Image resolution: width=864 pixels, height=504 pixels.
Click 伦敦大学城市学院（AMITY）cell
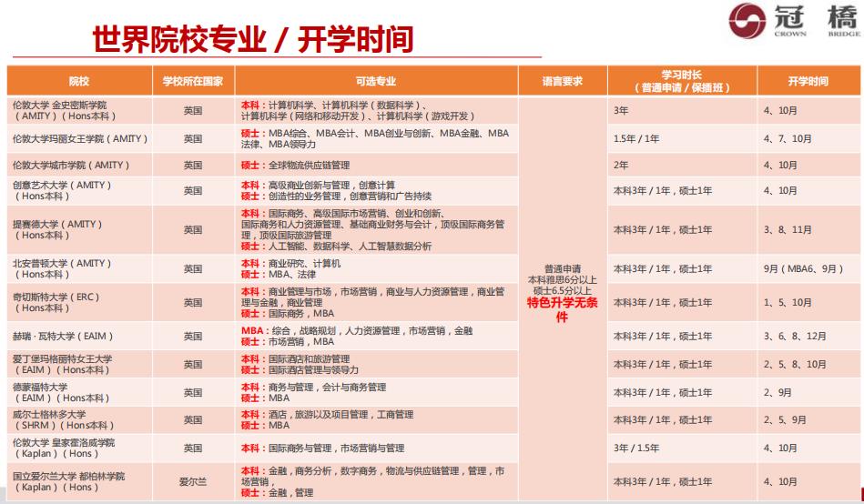tap(79, 166)
